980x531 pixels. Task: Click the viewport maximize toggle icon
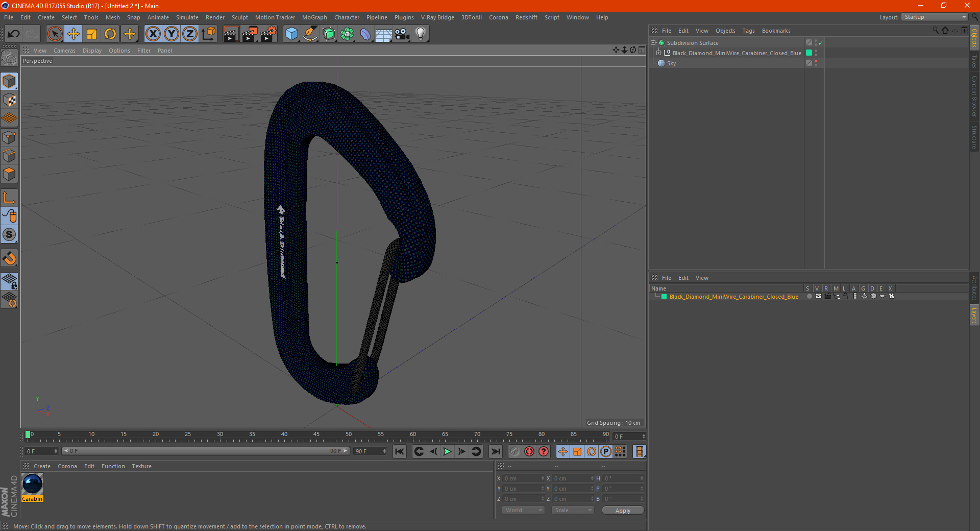click(642, 50)
